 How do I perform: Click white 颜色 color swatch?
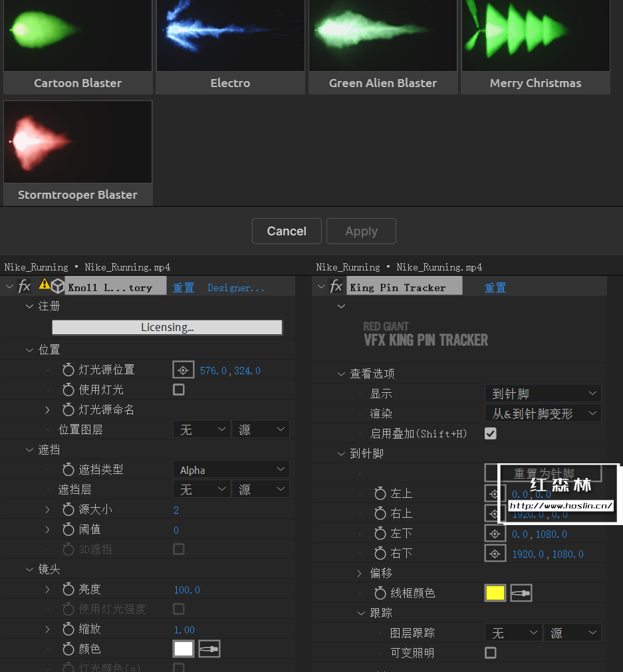click(183, 649)
